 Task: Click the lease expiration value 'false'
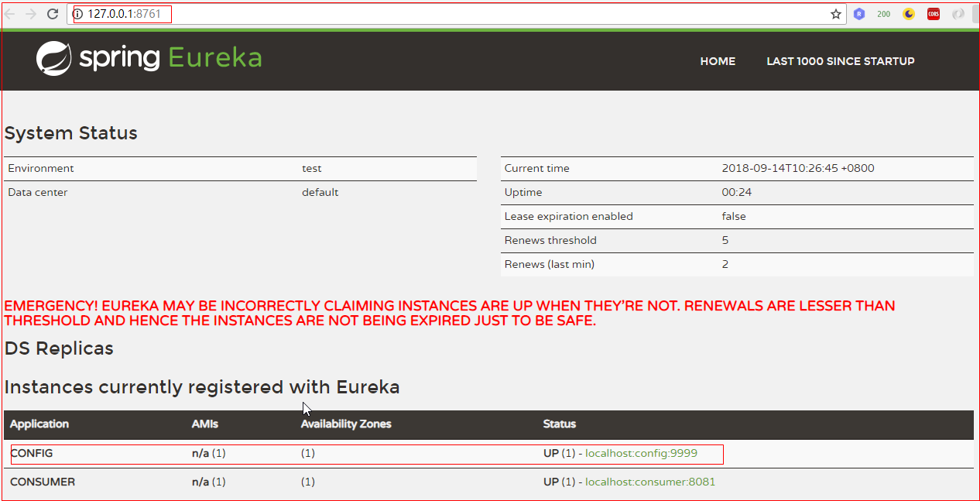[x=734, y=216]
